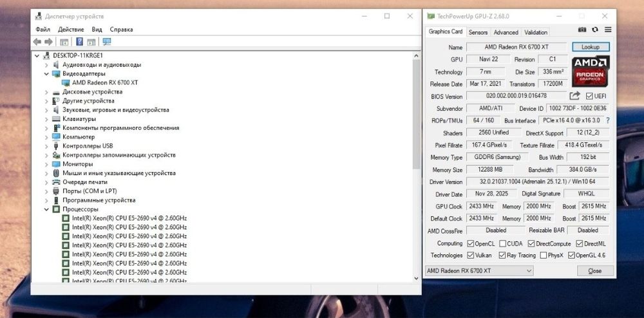Screen dimensions: 644x318
Task: Toggle the Ray Tracing checkbox
Action: pyautogui.click(x=502, y=255)
